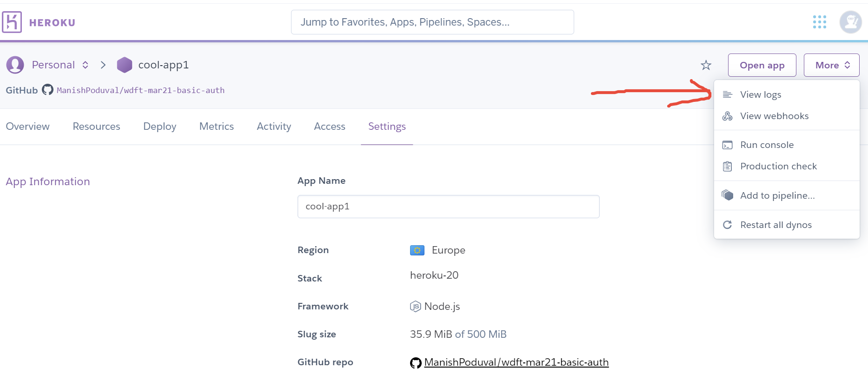Click the cool-app1 breadcrumb name
Image resolution: width=868 pixels, height=375 pixels.
[x=164, y=65]
